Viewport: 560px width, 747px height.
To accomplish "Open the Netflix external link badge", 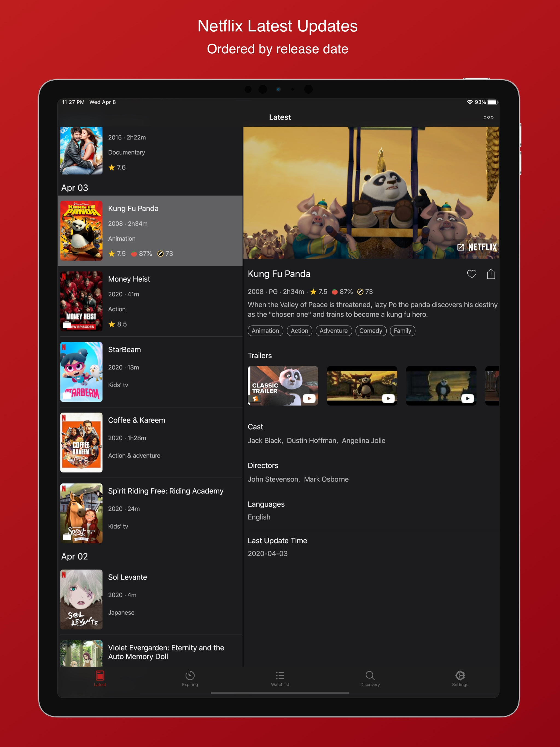I will 477,247.
